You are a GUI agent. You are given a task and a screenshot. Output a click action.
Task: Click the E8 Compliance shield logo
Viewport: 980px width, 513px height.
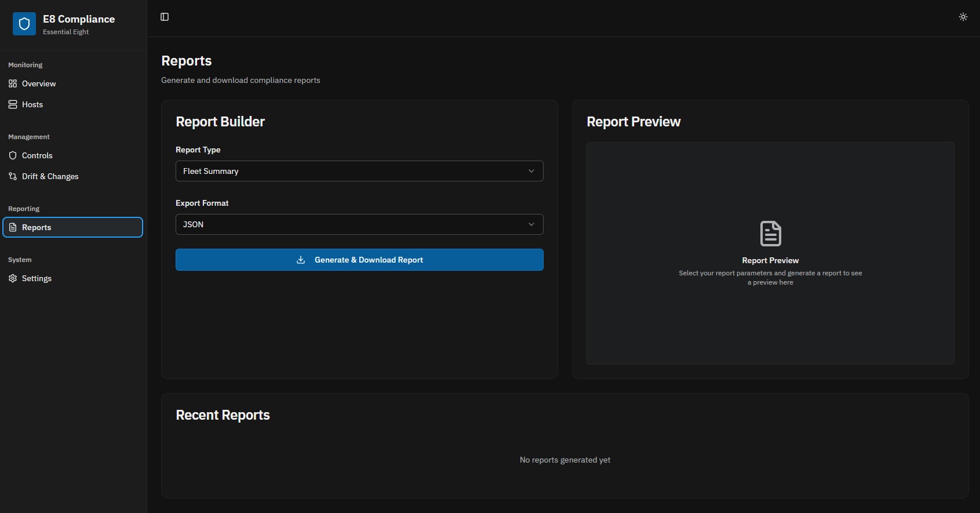pos(24,24)
